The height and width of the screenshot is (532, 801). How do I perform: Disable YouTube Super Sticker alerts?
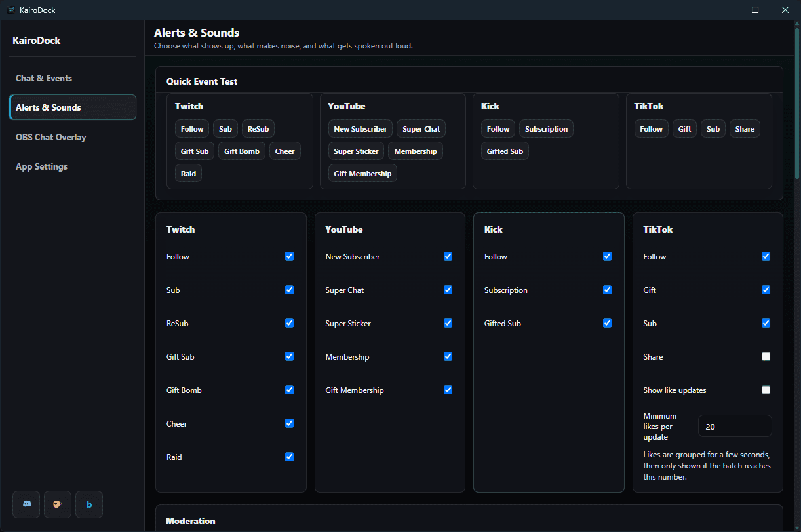tap(448, 323)
